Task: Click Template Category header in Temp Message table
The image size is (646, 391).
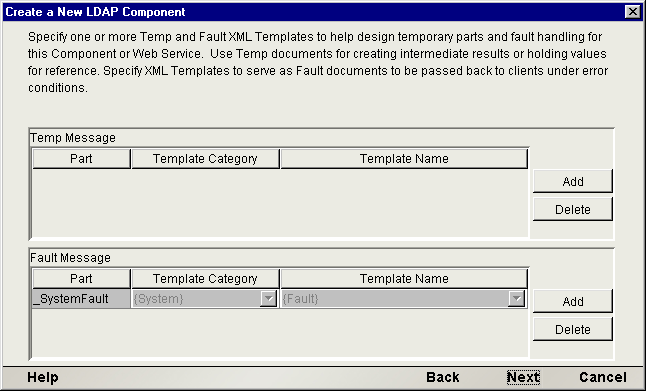Action: point(205,159)
